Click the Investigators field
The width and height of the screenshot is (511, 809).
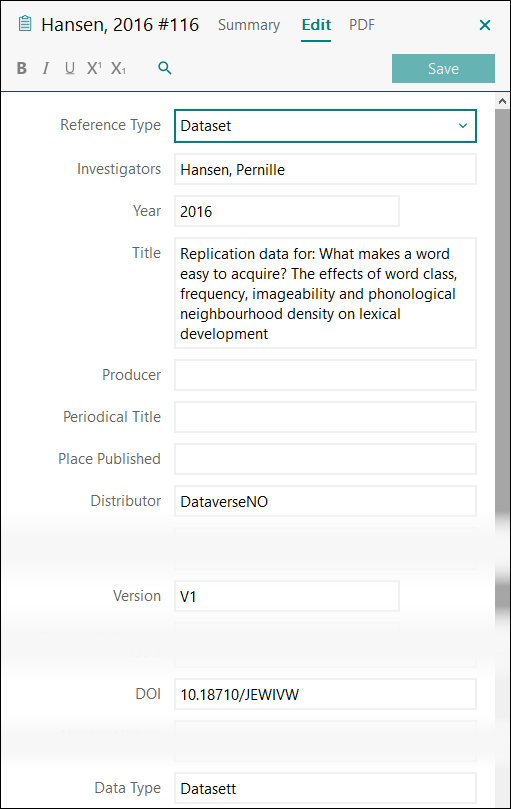tap(325, 169)
